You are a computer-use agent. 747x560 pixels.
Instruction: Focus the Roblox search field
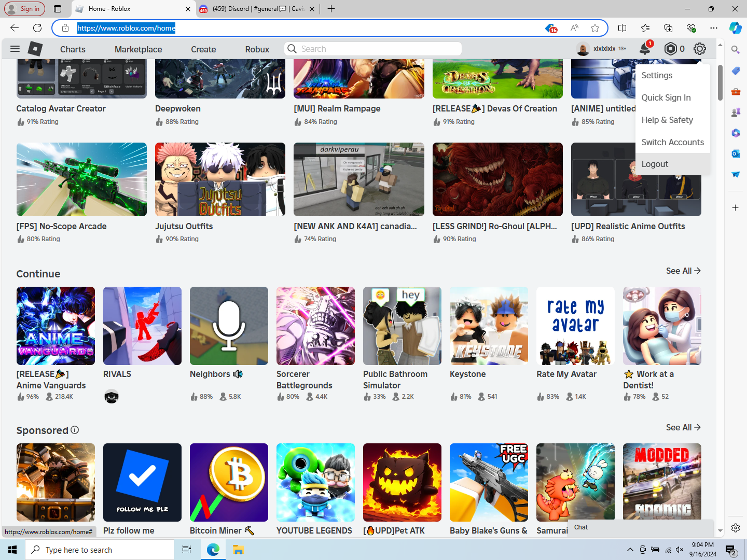373,49
